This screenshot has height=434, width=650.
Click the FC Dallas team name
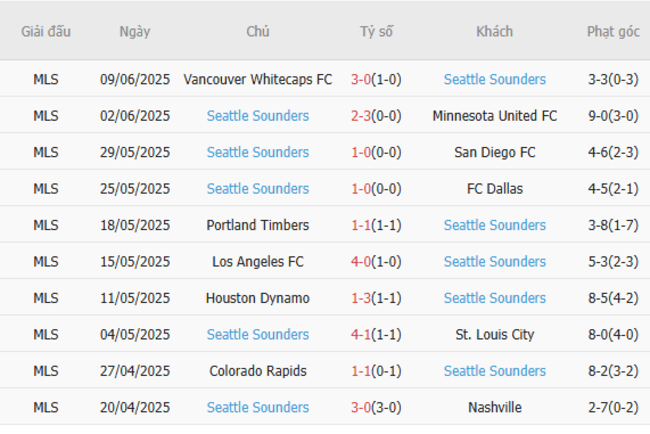click(x=494, y=189)
